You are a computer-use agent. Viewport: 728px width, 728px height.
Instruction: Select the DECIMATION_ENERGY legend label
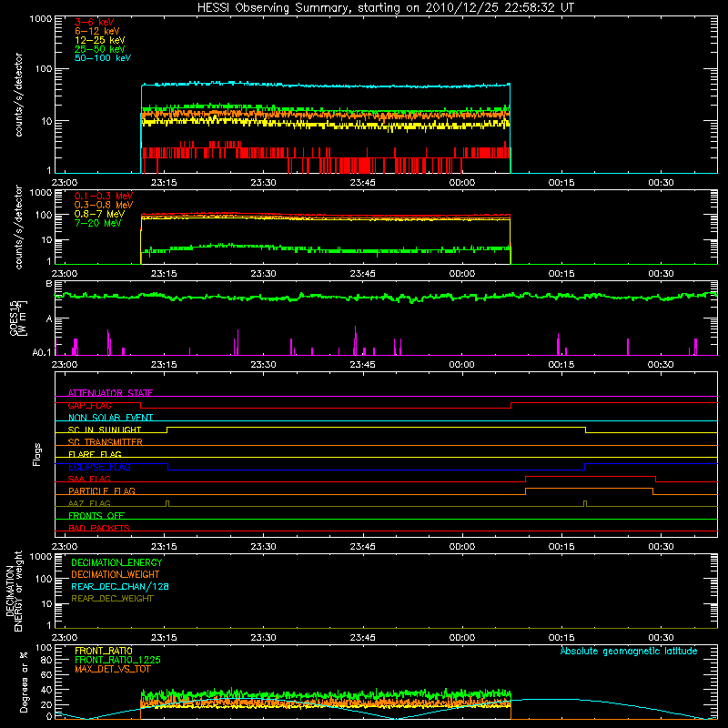(x=116, y=562)
